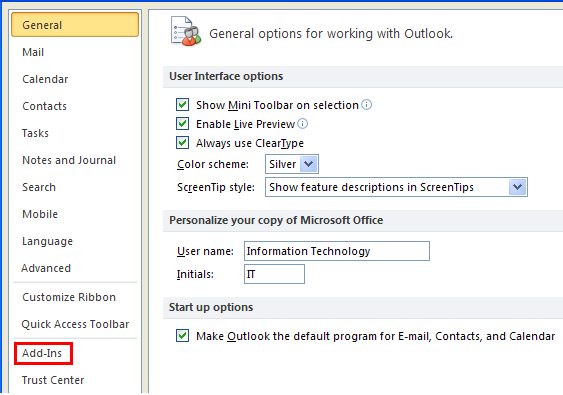563x395 pixels.
Task: Click the General options header icon
Action: click(186, 32)
